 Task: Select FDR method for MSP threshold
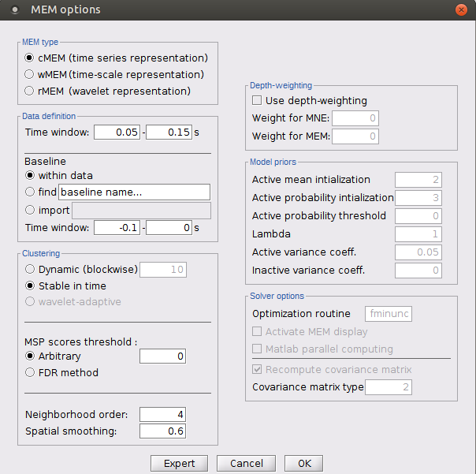(30, 372)
